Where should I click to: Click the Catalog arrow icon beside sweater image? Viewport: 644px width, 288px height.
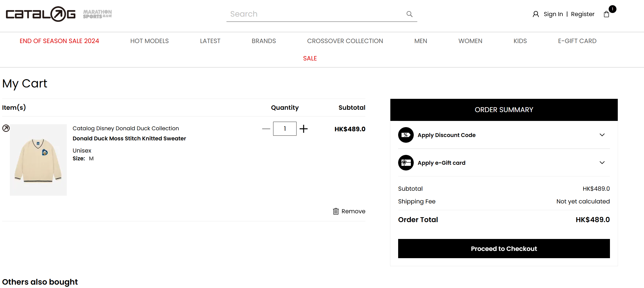6,128
